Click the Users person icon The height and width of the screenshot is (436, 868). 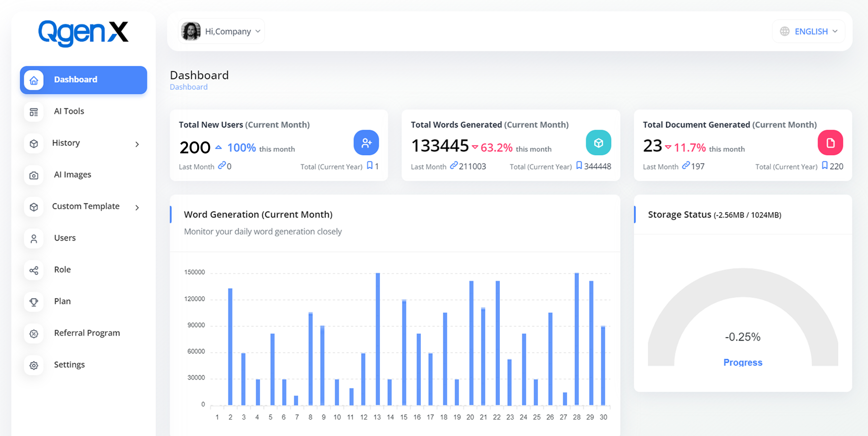(34, 239)
